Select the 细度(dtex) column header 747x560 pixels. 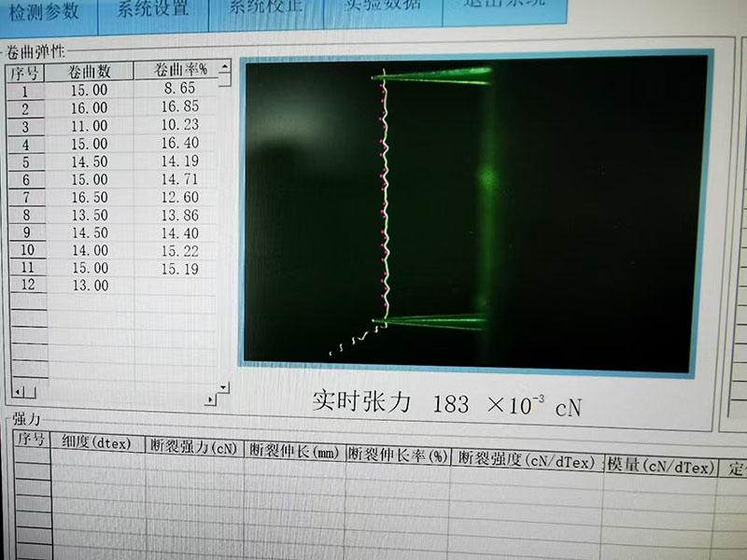coord(97,443)
